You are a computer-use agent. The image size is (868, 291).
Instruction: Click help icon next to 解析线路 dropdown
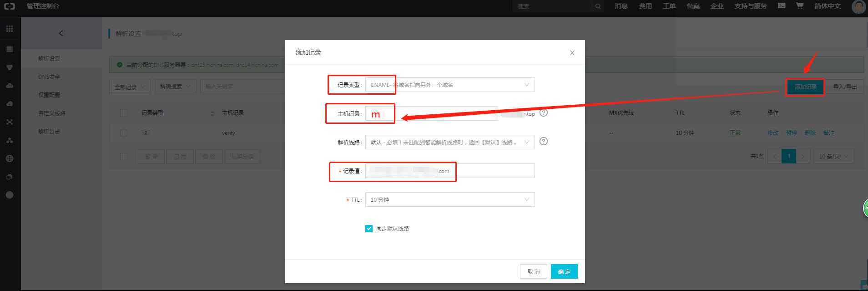click(x=544, y=141)
